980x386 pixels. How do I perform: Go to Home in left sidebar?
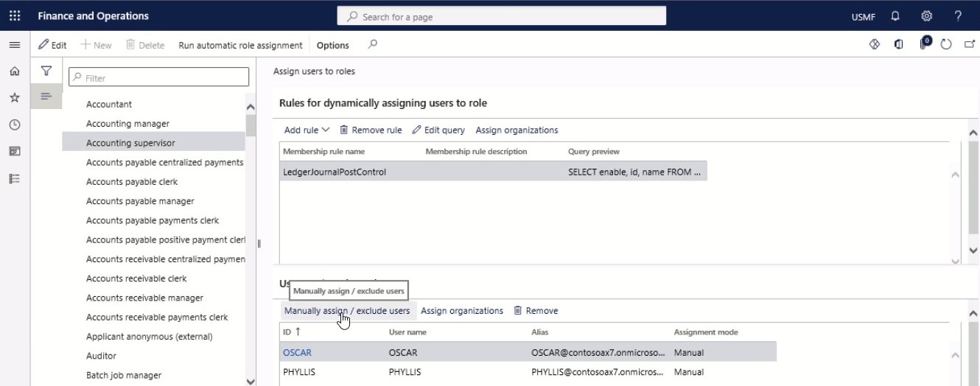coord(14,71)
